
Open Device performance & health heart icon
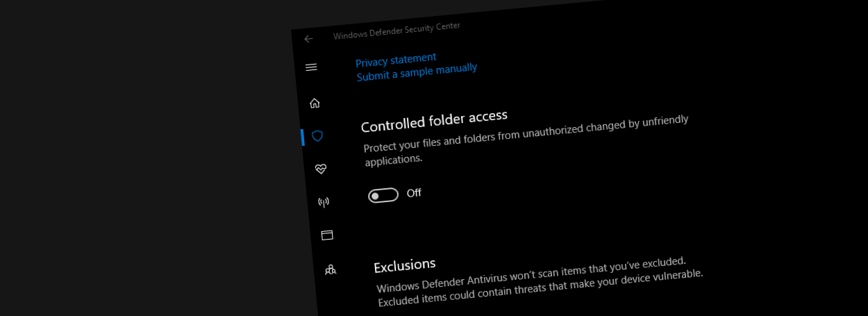click(320, 169)
